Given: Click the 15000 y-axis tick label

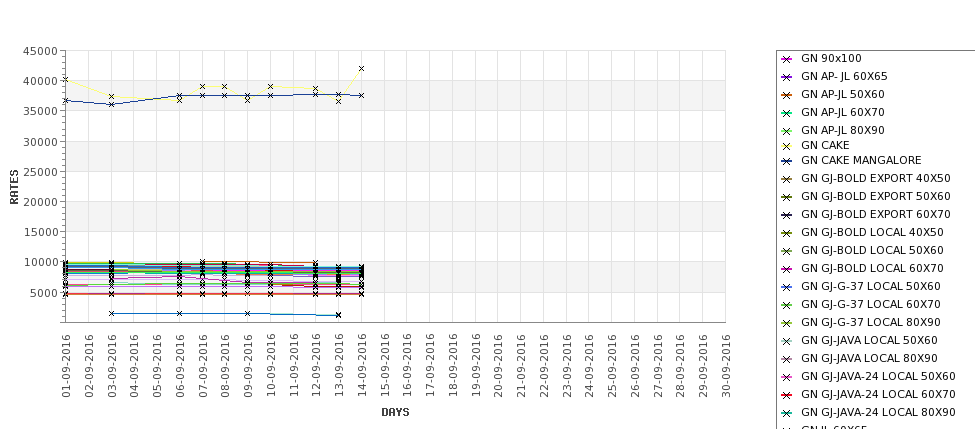Looking at the screenshot, I should tap(41, 232).
